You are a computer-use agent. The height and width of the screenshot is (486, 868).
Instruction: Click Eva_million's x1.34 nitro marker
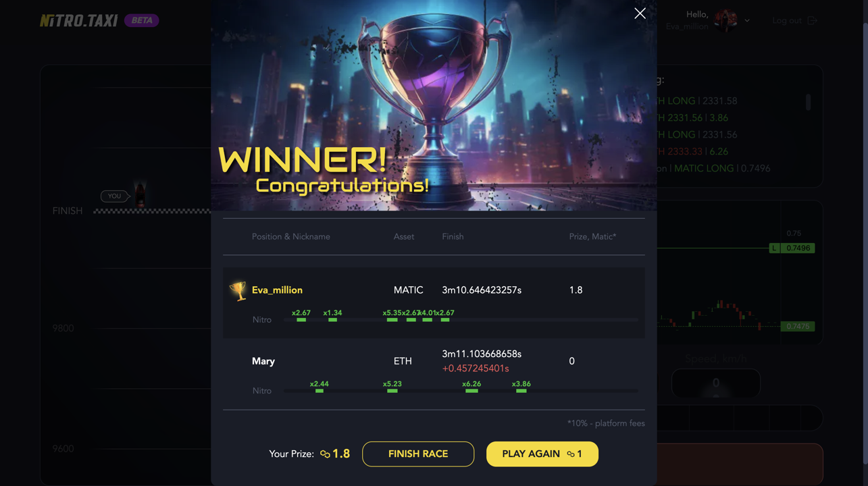332,315
